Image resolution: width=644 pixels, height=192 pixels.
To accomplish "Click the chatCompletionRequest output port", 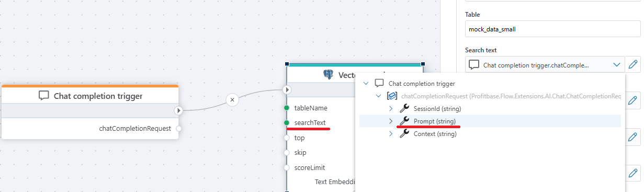I will pos(178,128).
